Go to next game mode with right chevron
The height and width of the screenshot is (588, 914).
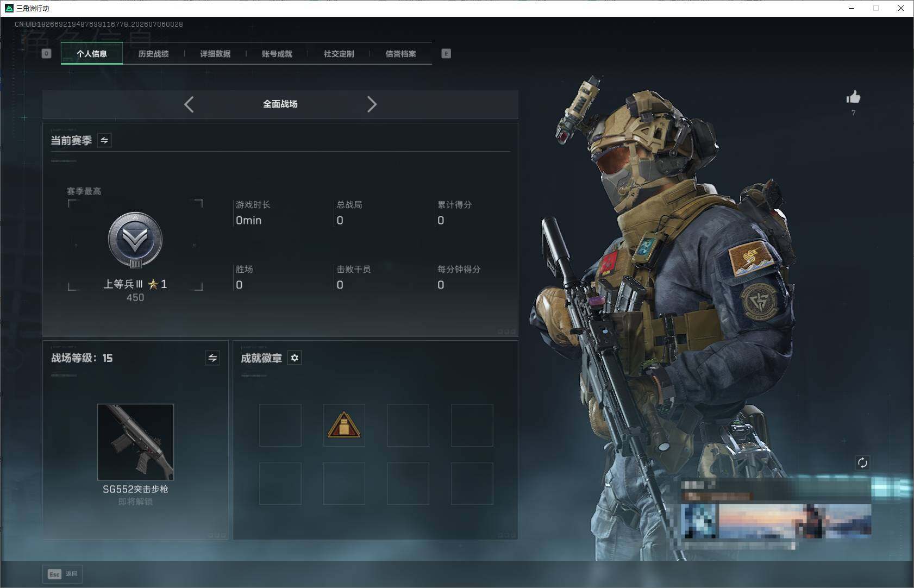coord(372,104)
